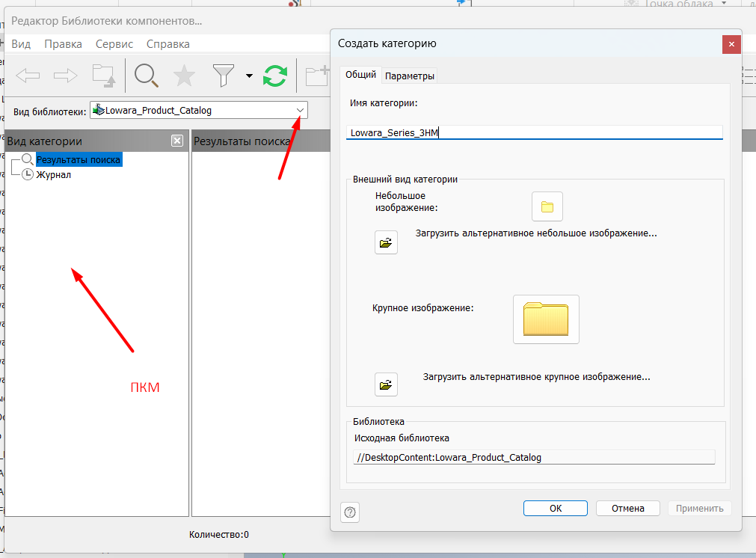
Task: Click the Результаты поиска panel header
Action: 261,141
